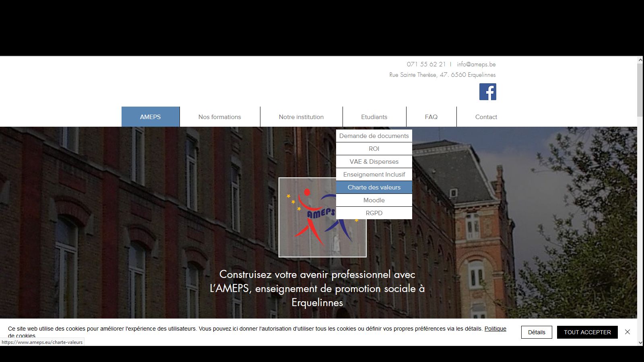
Task: Click the info@ameps.be email link
Action: (476, 64)
